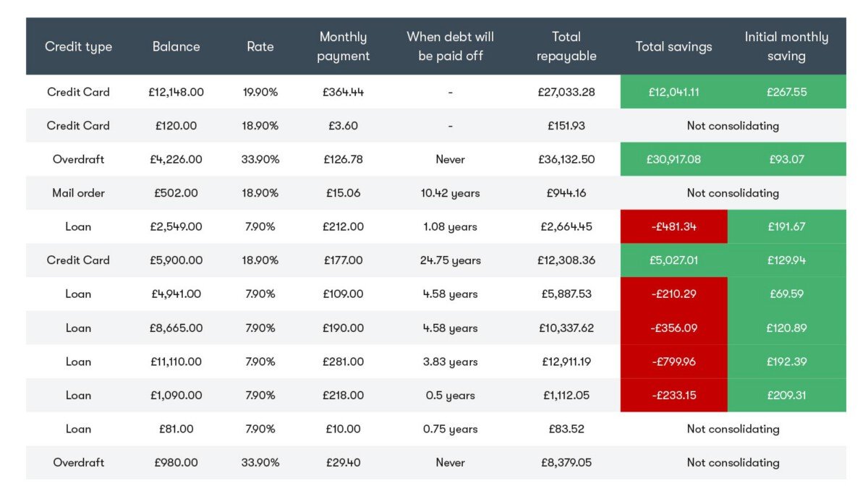
Task: Select the "Total repayable" column header
Action: point(566,46)
